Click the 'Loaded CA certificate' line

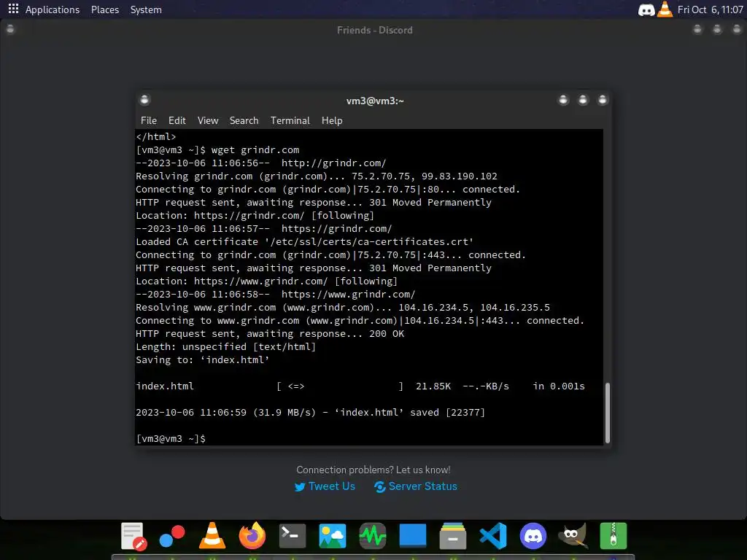coord(304,242)
